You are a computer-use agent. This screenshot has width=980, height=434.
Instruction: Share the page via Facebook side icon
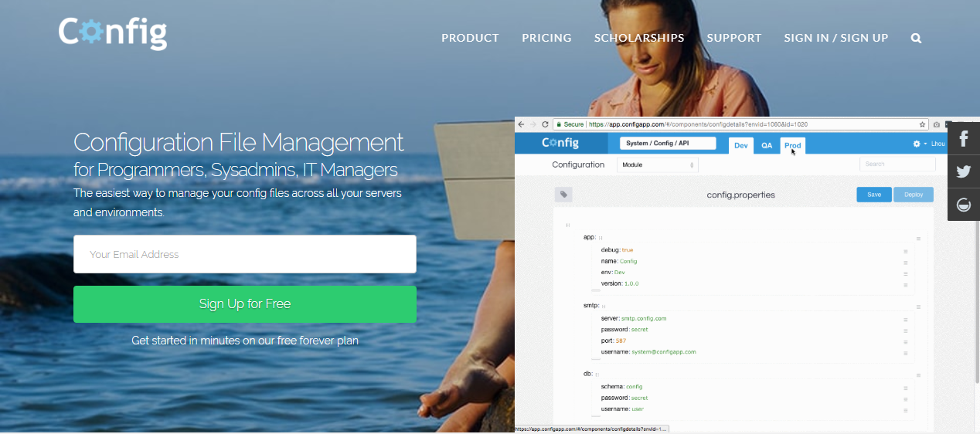pos(964,139)
